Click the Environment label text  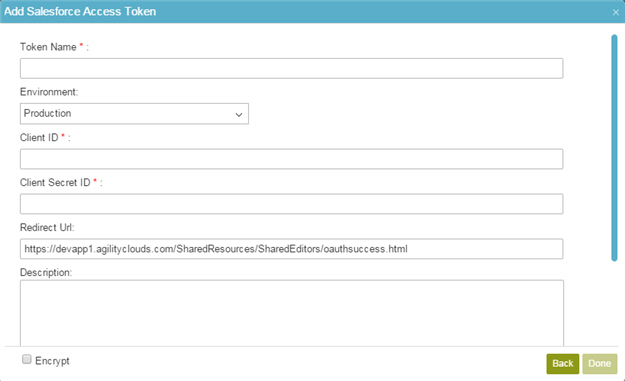(x=49, y=92)
